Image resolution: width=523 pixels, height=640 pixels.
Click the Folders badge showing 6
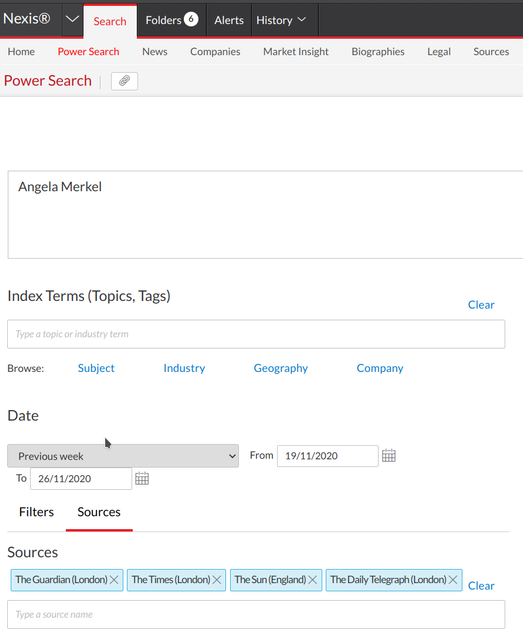pyautogui.click(x=191, y=19)
